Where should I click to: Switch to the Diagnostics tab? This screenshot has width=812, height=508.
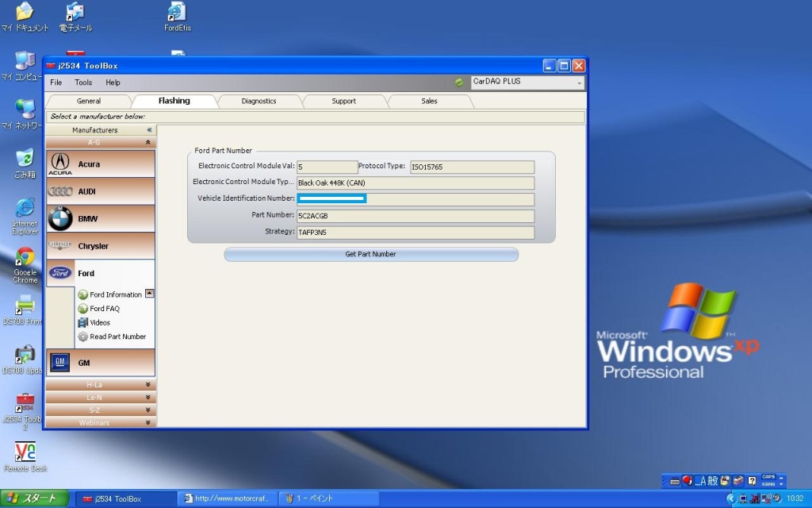pyautogui.click(x=259, y=101)
